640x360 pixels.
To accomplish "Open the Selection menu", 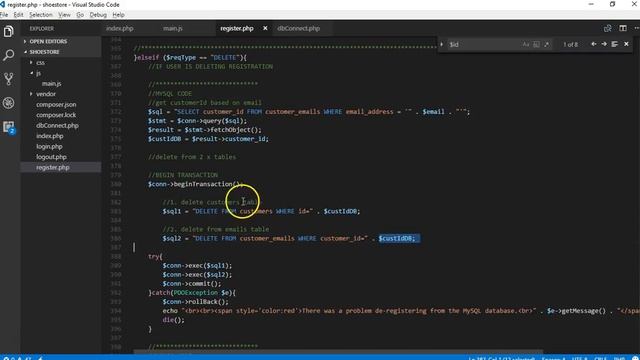I will pos(41,15).
